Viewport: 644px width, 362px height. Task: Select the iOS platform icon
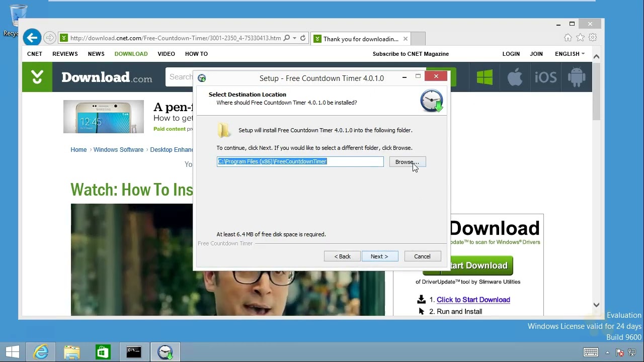click(545, 77)
